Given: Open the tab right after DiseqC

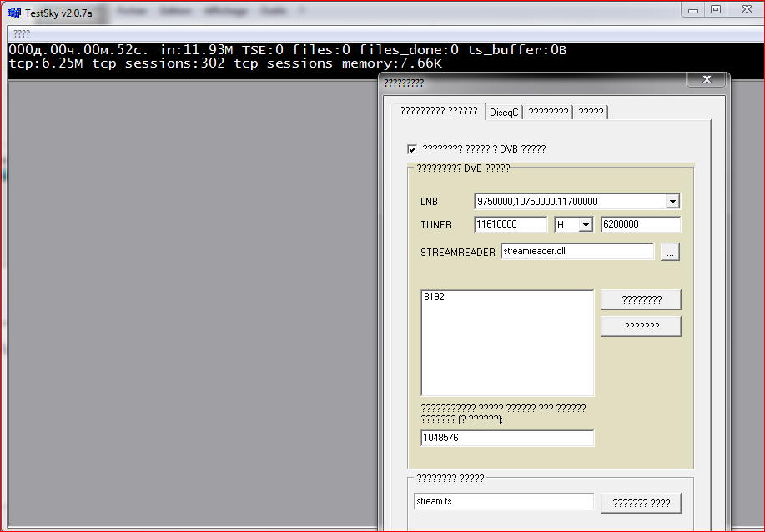Looking at the screenshot, I should coord(548,113).
